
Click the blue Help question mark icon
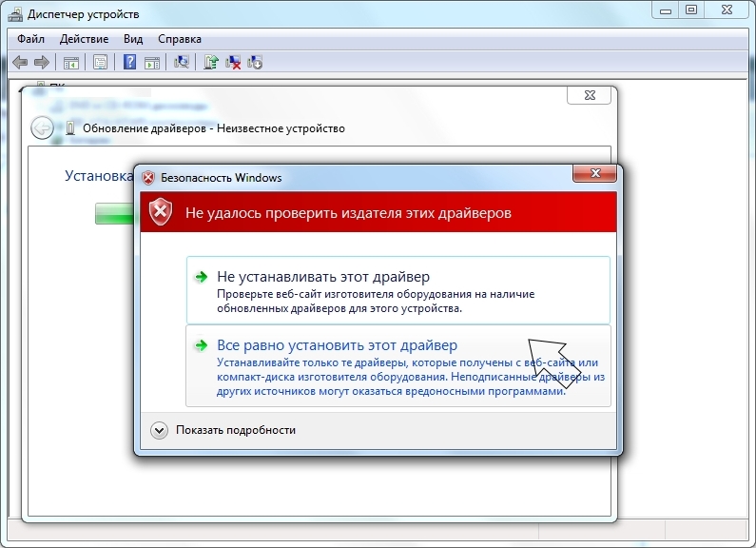point(128,63)
